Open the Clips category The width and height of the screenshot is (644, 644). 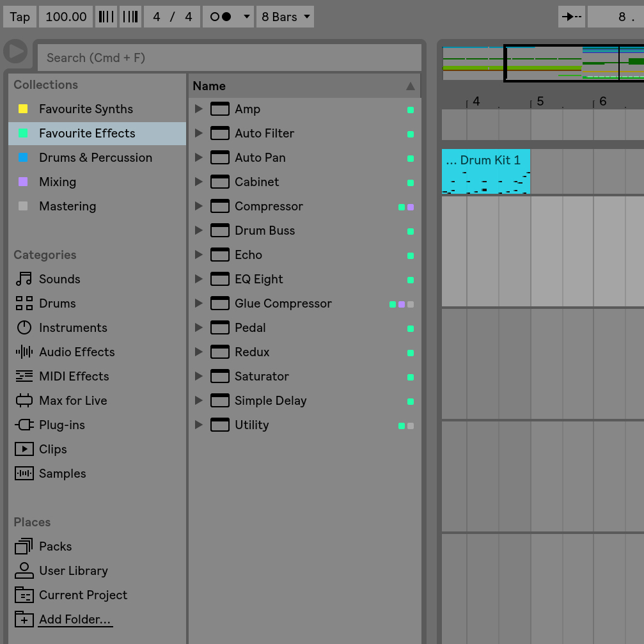click(97, 449)
